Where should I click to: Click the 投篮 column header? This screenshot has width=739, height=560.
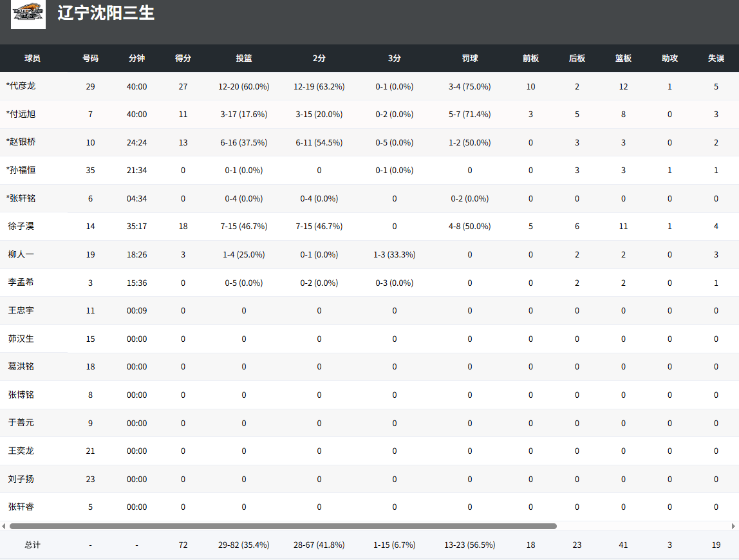point(244,58)
